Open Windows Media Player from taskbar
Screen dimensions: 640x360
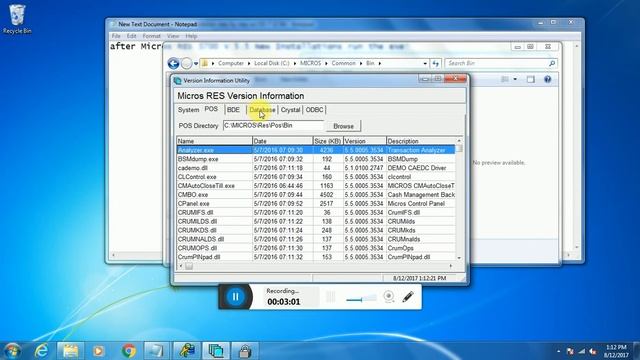click(98, 351)
